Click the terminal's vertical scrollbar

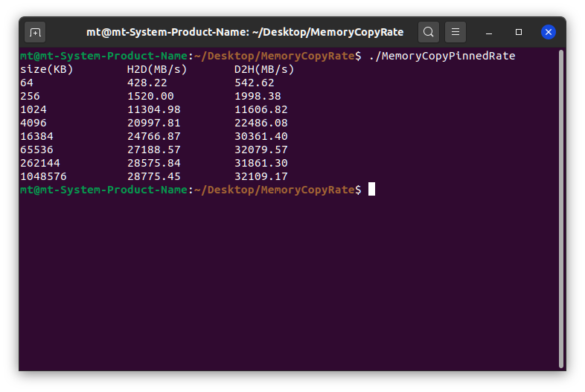tap(562, 208)
